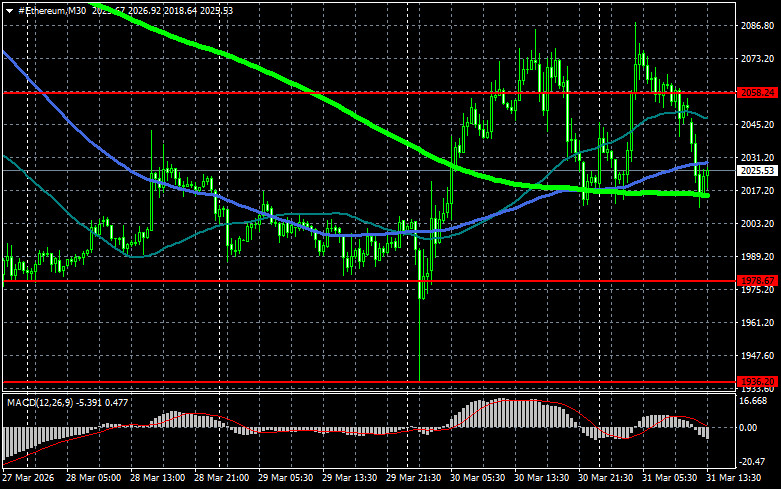Click the 30 Mar 21:30 time label
This screenshot has height=489, width=781.
tap(606, 478)
